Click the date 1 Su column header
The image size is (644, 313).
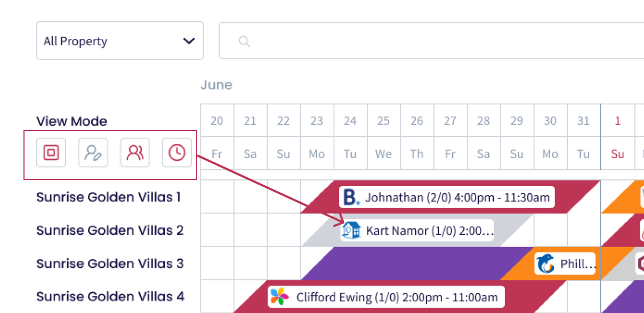pyautogui.click(x=617, y=137)
